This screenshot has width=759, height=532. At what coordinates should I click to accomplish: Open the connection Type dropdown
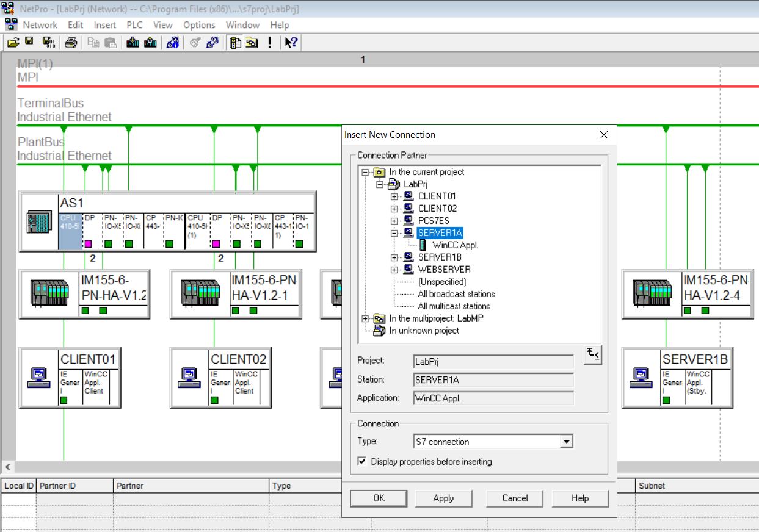click(567, 442)
